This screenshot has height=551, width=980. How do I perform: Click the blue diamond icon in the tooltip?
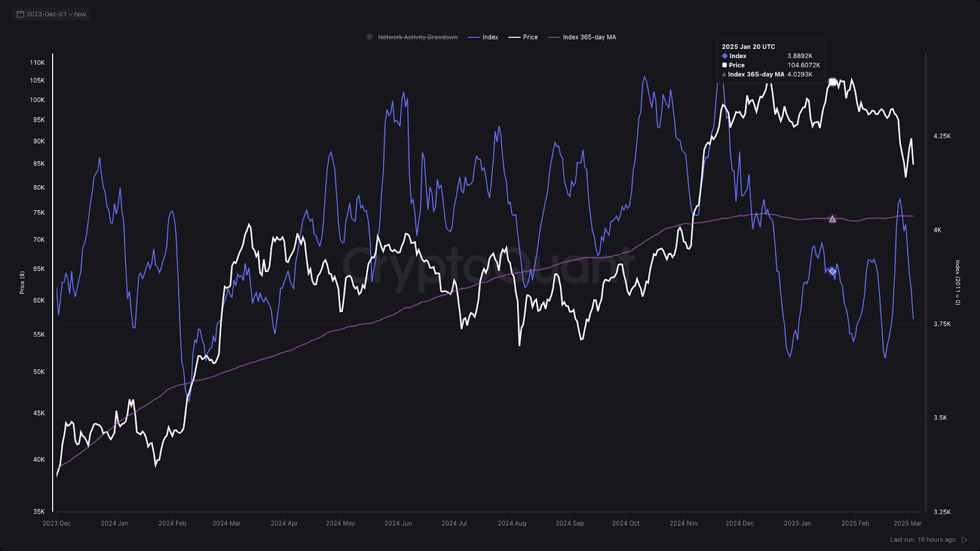click(725, 56)
